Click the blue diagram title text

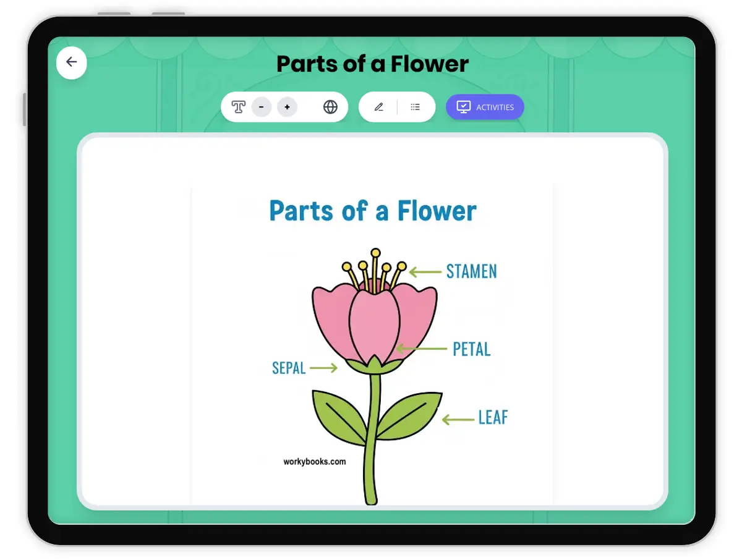point(372,211)
